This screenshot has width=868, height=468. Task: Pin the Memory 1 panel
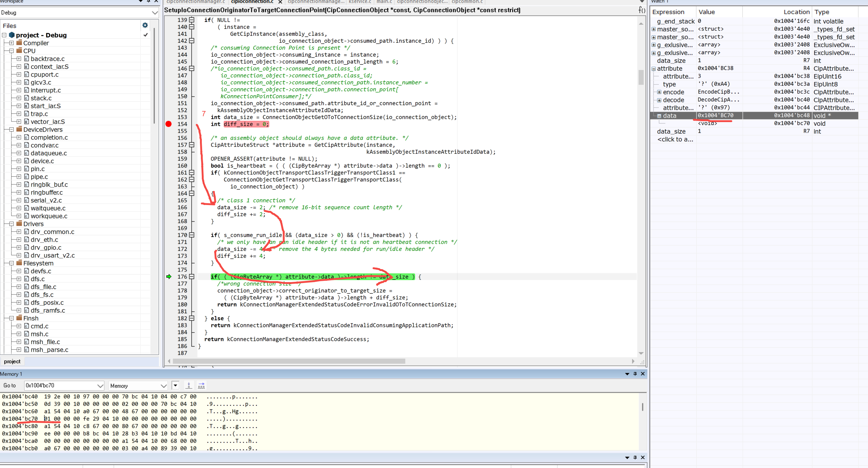(x=635, y=374)
